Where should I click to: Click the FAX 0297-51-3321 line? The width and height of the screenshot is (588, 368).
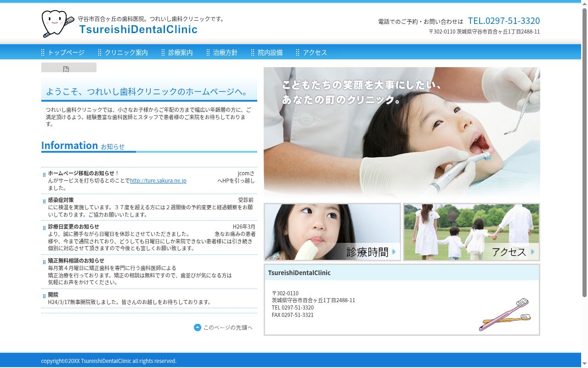point(293,315)
